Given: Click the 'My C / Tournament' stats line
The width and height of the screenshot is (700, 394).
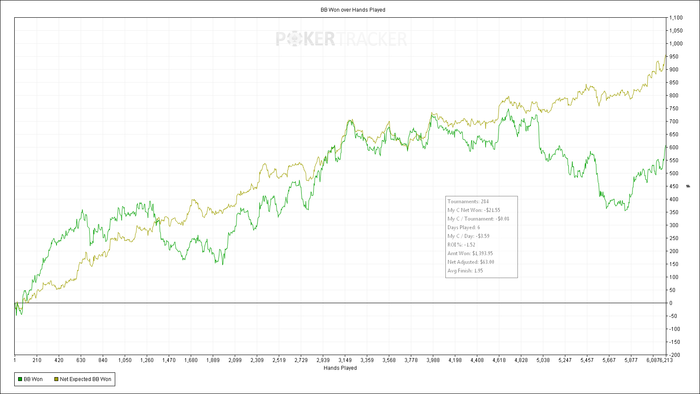Looking at the screenshot, I should pyautogui.click(x=478, y=219).
